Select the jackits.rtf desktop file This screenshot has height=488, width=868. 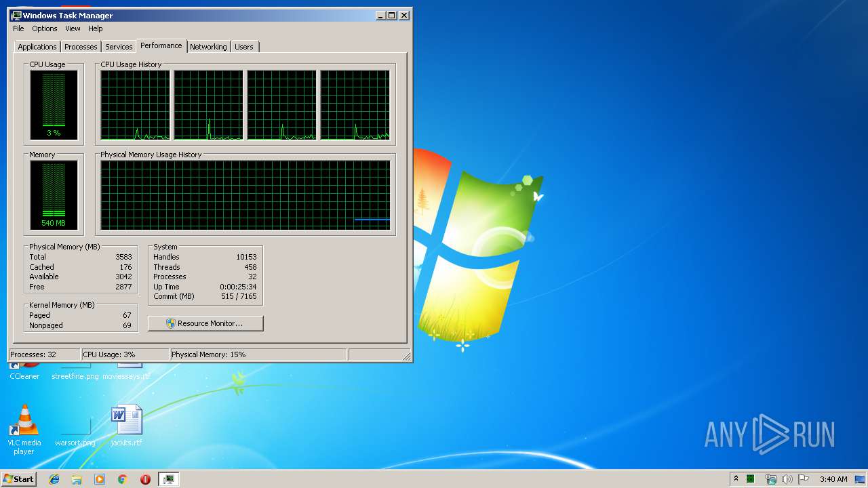126,426
